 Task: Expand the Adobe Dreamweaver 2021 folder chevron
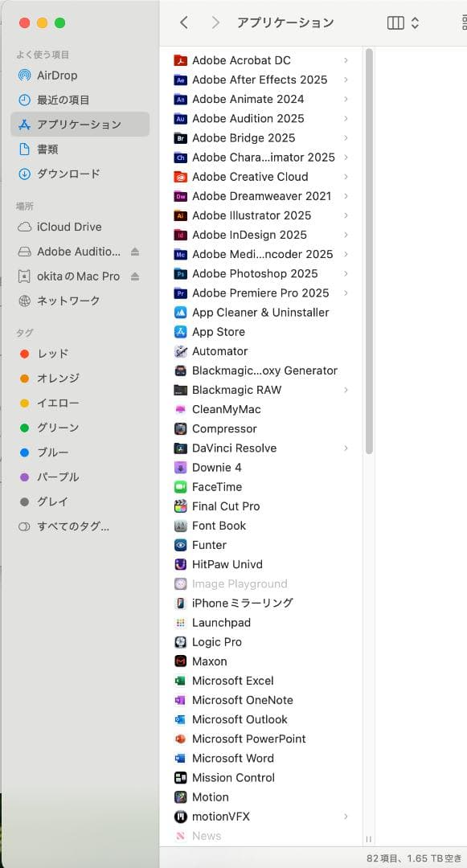pyautogui.click(x=346, y=196)
